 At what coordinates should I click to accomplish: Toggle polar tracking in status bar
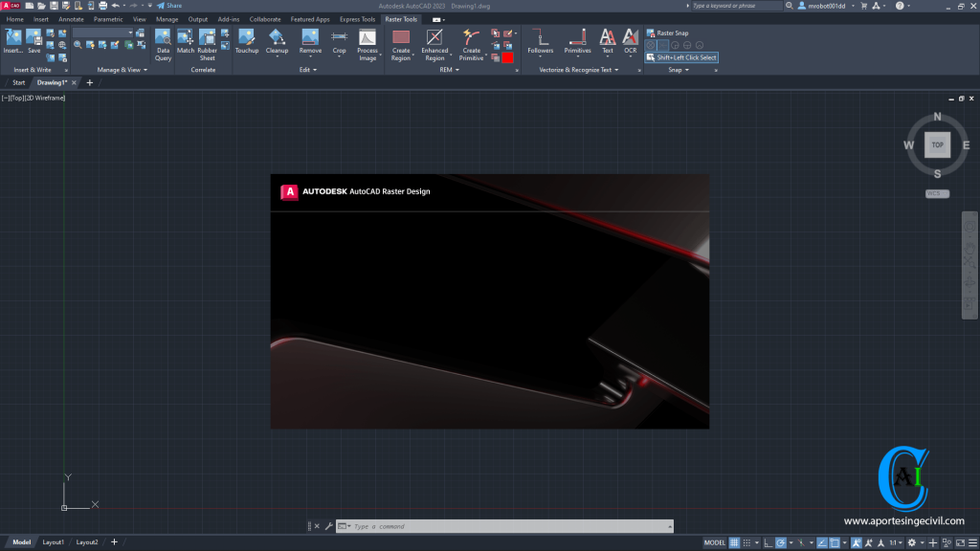coord(781,543)
